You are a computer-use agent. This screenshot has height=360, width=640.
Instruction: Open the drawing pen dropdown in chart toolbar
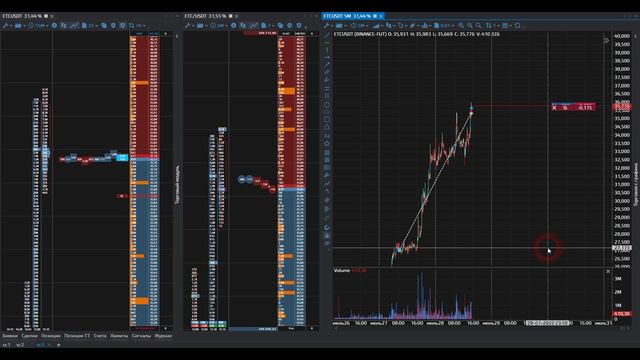(x=413, y=25)
